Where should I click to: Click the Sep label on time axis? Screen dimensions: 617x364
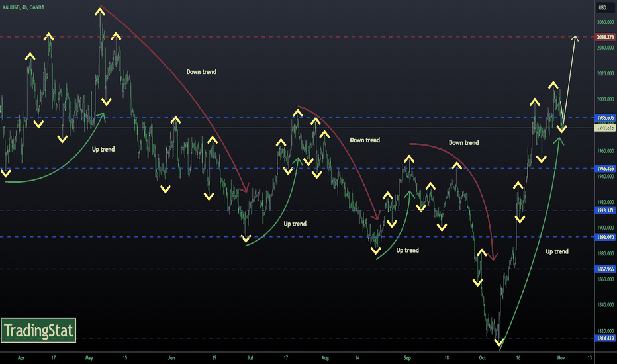coord(407,357)
